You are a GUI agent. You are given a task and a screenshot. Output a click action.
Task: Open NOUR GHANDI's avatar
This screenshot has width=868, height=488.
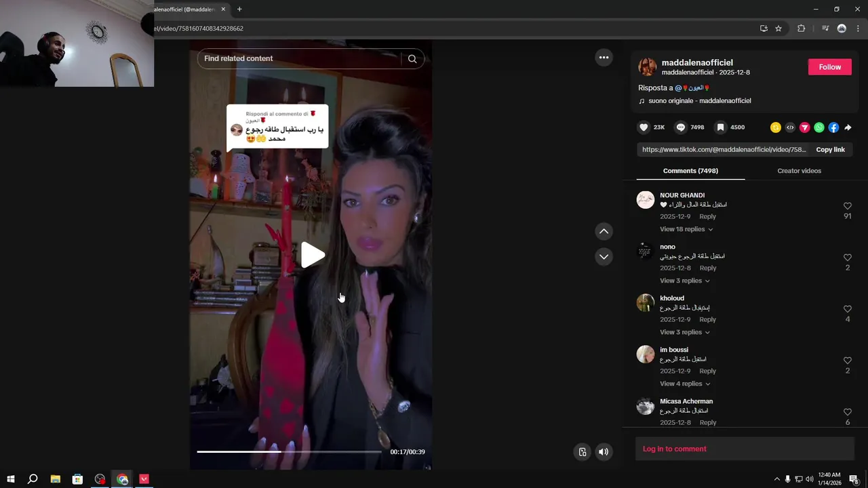point(646,200)
